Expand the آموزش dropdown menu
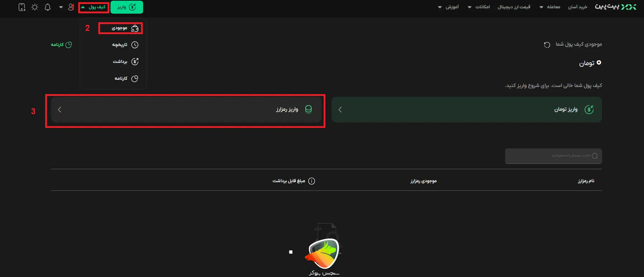Screen dimensions: 644x277 coord(448,7)
